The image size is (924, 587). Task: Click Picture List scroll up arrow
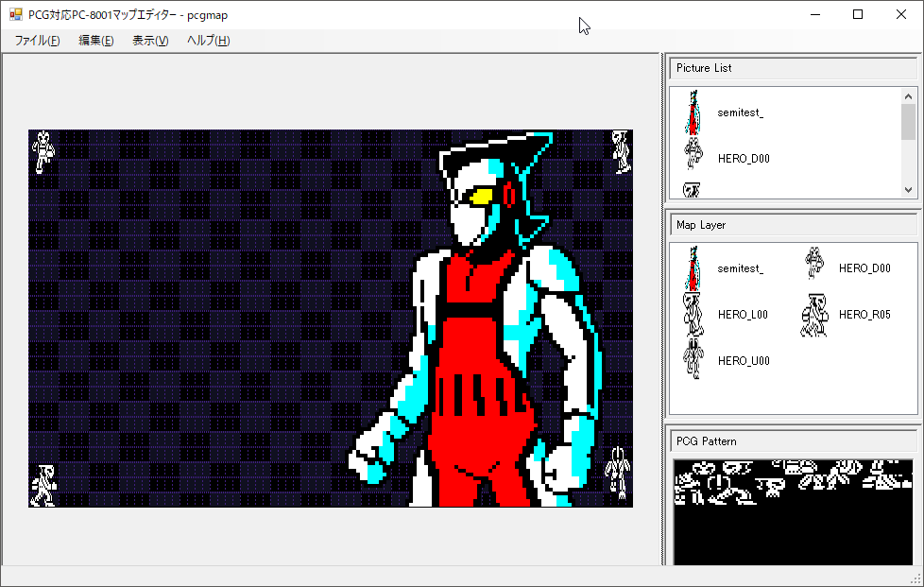[x=908, y=96]
